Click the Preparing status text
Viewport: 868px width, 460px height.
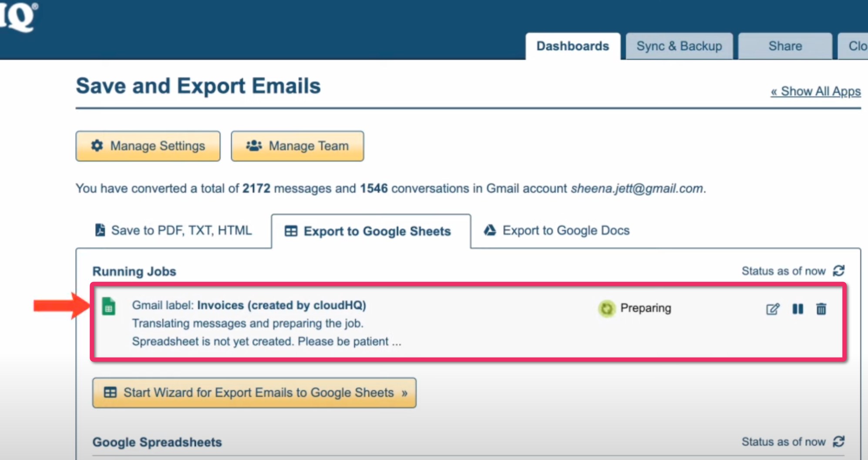pos(646,308)
